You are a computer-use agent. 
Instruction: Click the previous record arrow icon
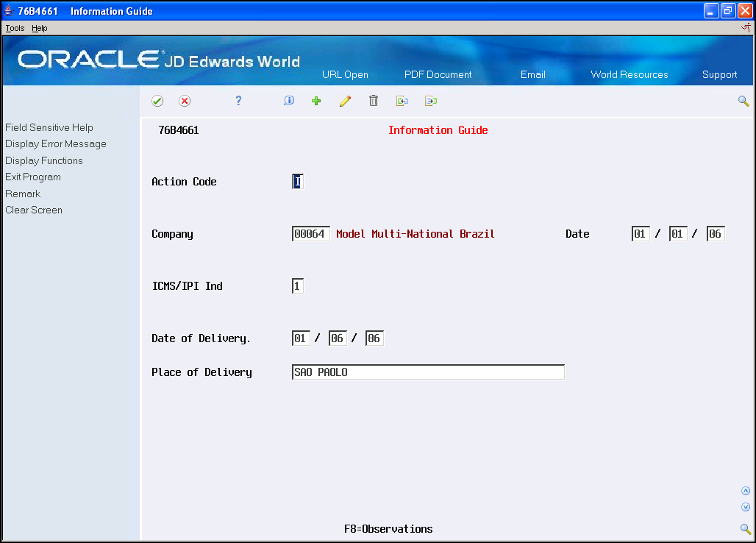point(402,101)
